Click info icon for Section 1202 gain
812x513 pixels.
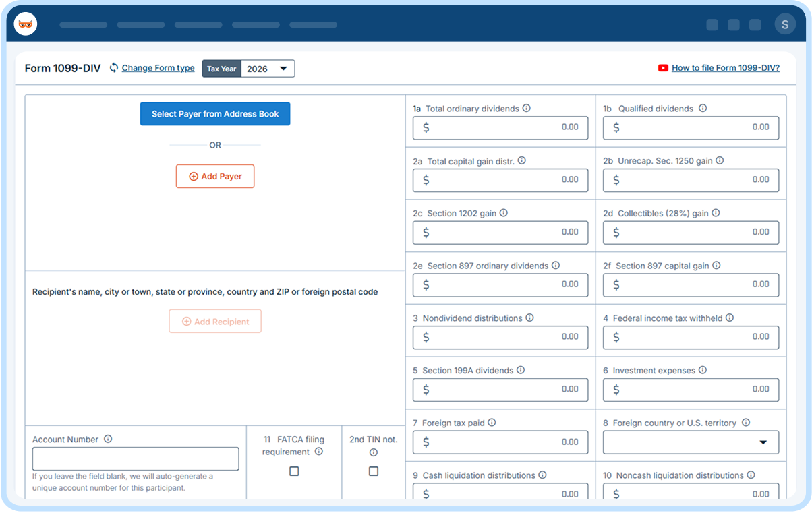coord(503,213)
